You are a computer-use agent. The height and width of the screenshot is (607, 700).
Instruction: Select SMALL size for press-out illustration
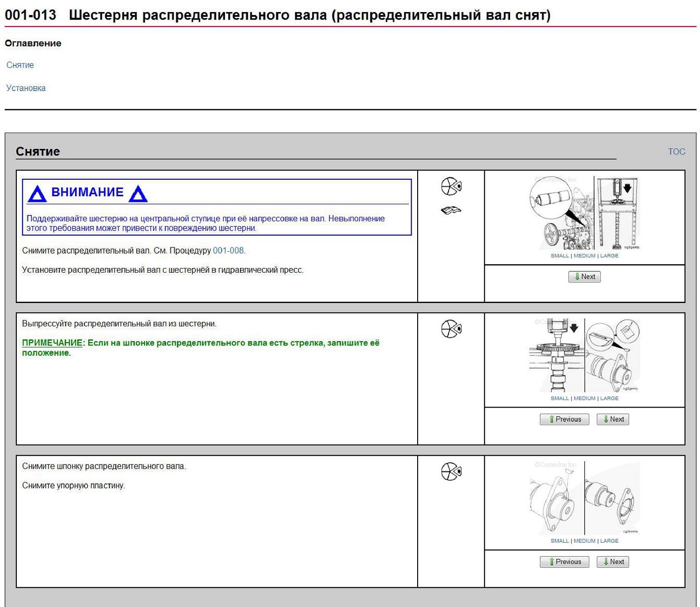coord(560,398)
